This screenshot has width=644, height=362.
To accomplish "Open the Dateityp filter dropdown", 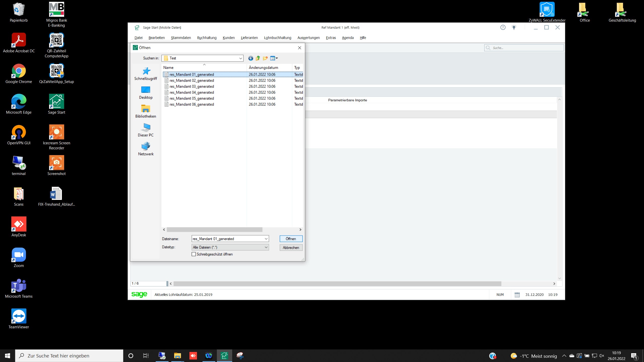I will pyautogui.click(x=266, y=247).
